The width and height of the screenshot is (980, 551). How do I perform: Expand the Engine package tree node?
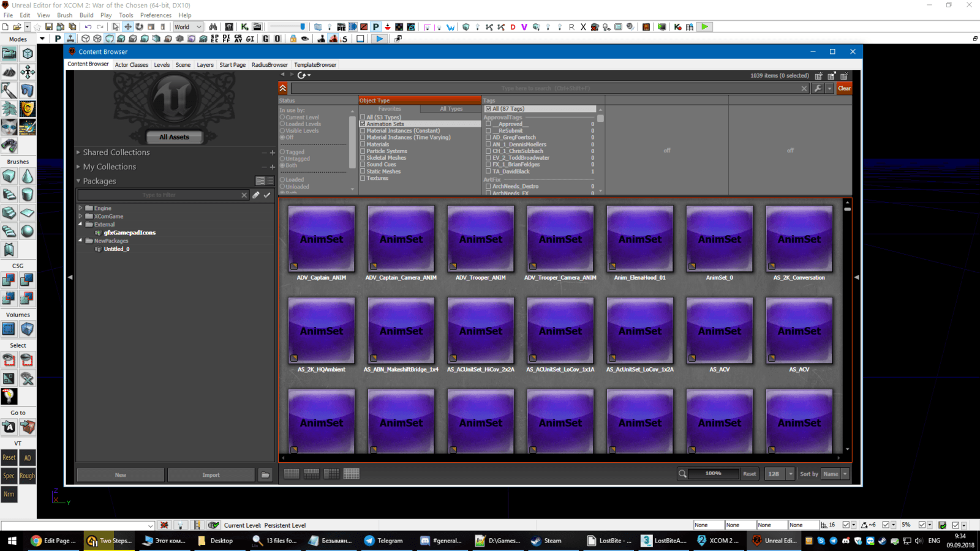point(80,208)
